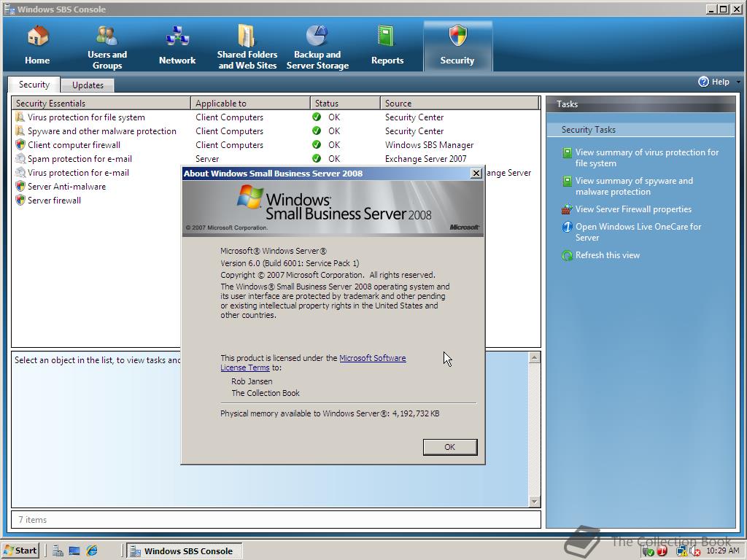Click 'Server' applicable-to cell

[207, 158]
